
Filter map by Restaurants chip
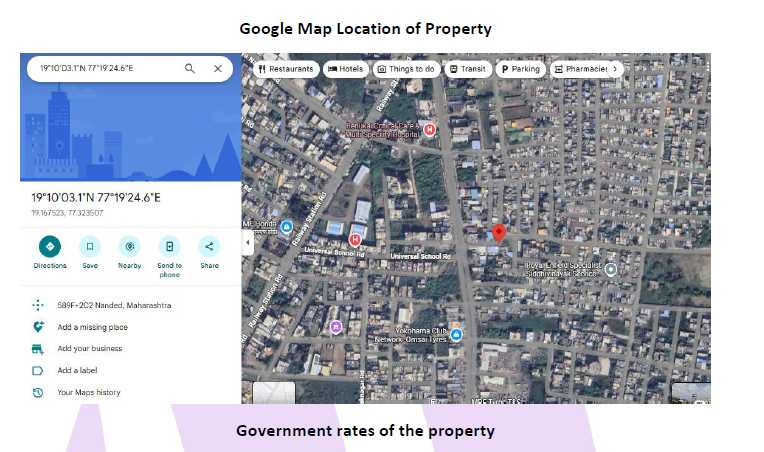286,69
